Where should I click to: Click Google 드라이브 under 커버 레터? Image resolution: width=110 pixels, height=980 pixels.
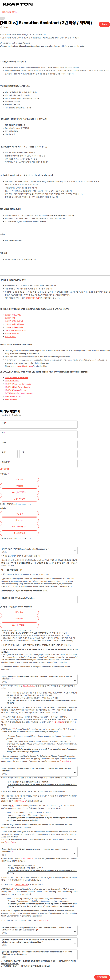pos(19,527)
